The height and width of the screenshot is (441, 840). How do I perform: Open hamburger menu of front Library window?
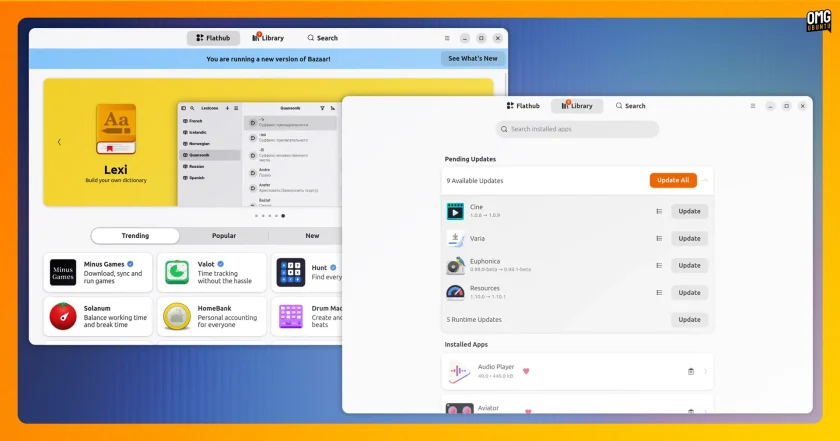[x=753, y=106]
